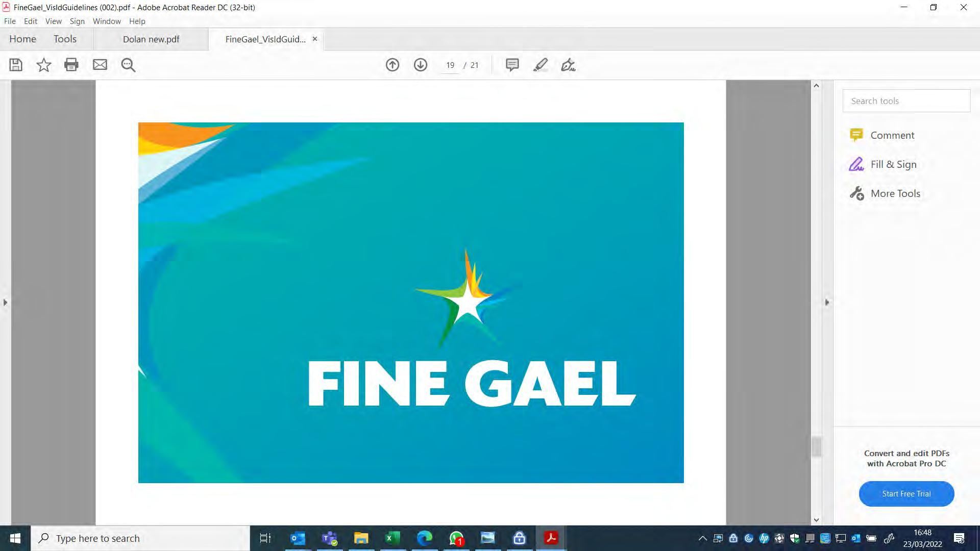The width and height of the screenshot is (980, 551).
Task: Send file by email envelope icon
Action: coord(100,65)
